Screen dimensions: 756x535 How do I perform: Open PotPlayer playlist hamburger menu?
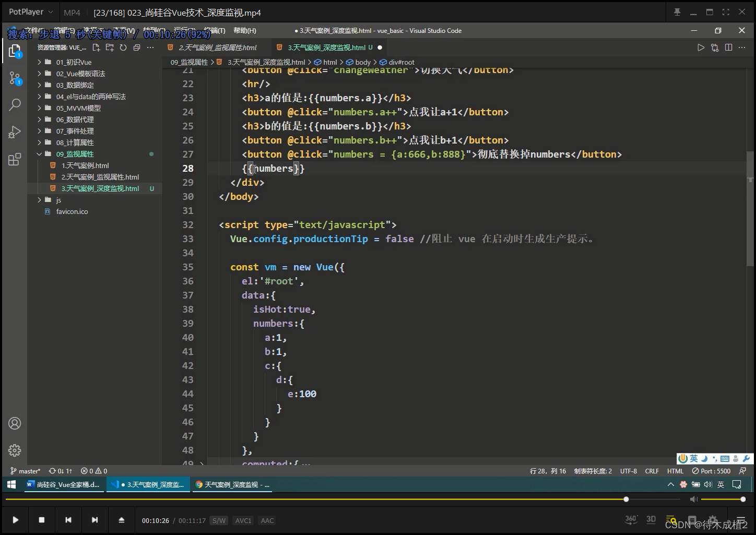pyautogui.click(x=741, y=520)
